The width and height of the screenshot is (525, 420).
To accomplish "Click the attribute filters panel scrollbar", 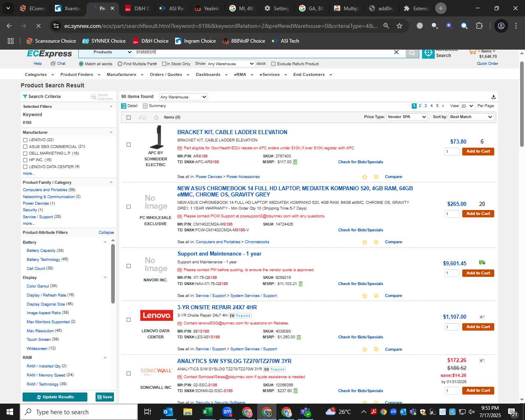I will coord(113,274).
